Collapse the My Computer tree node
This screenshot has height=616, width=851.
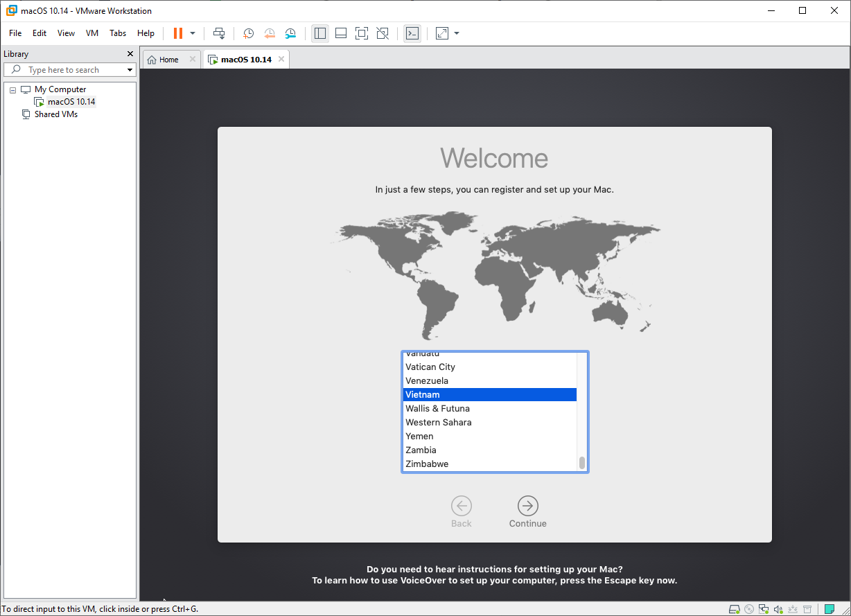click(12, 89)
